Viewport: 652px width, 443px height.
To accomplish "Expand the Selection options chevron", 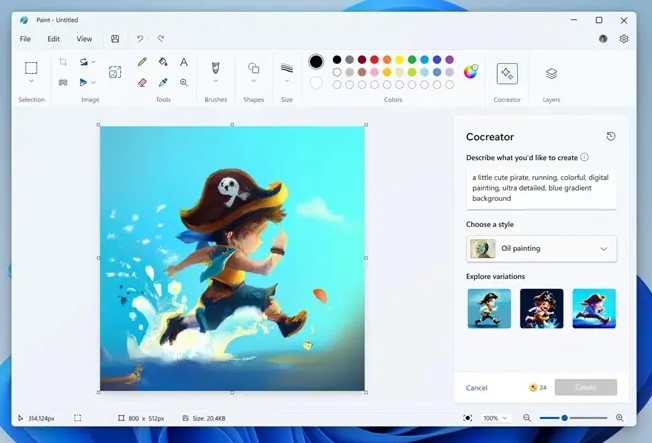I will tap(31, 82).
